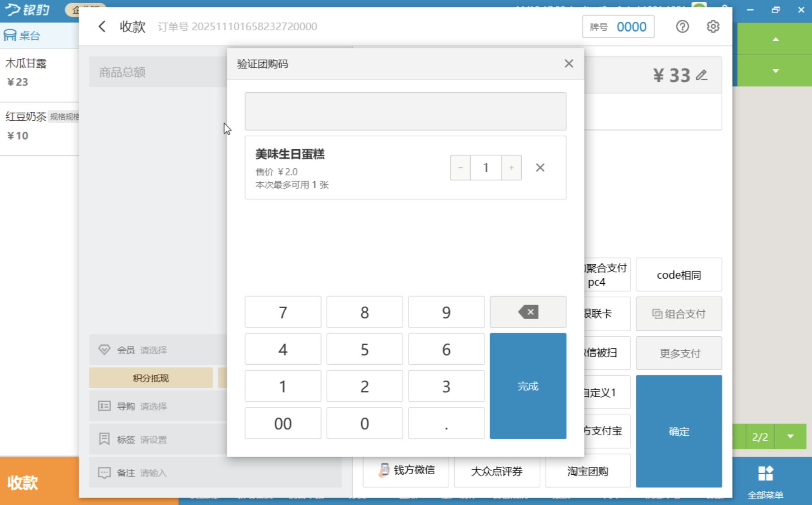Increase coupon quantity with plus button
This screenshot has width=812, height=505.
tap(511, 168)
